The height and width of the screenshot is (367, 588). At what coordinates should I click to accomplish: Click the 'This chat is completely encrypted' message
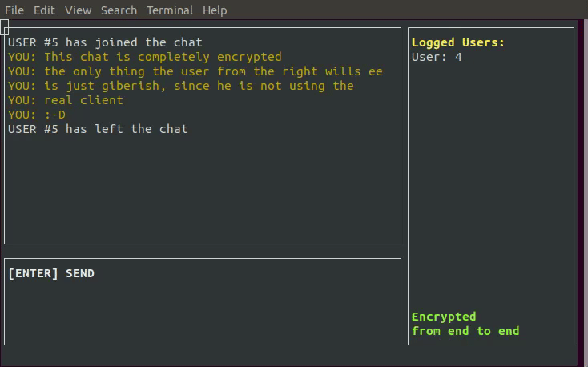point(145,57)
